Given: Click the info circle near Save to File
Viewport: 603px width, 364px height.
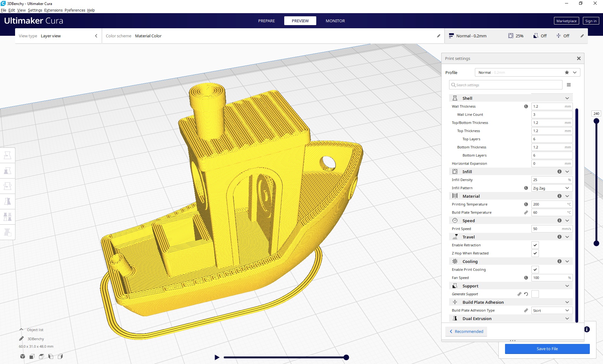Looking at the screenshot, I should click(587, 329).
